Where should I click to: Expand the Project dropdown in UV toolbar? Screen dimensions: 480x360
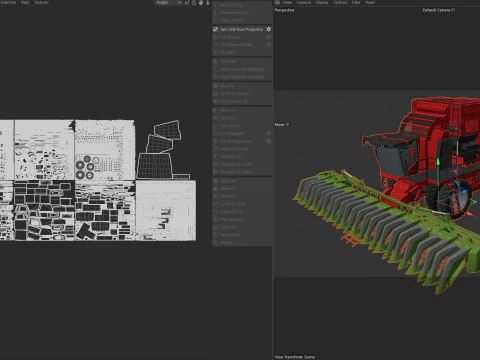point(168,3)
